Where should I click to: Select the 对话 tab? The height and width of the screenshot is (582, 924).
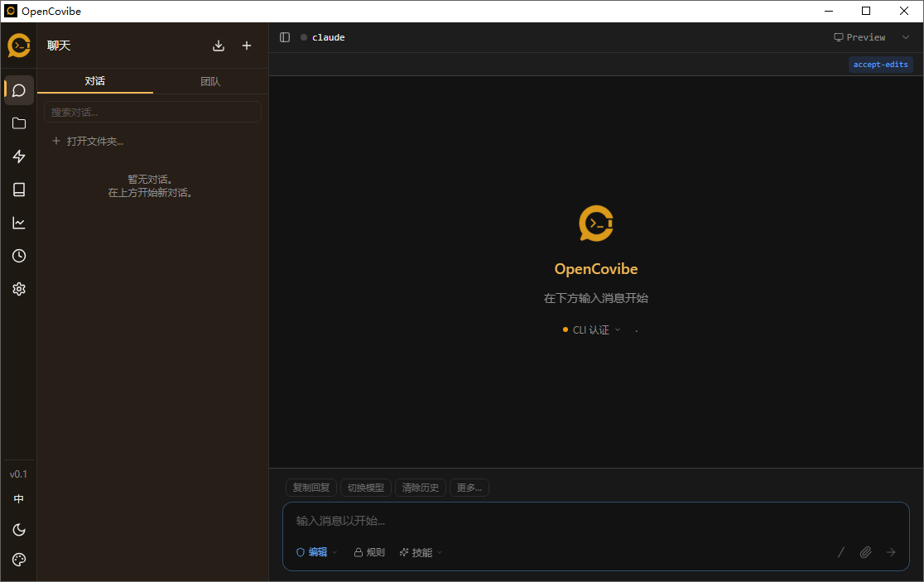pos(94,81)
